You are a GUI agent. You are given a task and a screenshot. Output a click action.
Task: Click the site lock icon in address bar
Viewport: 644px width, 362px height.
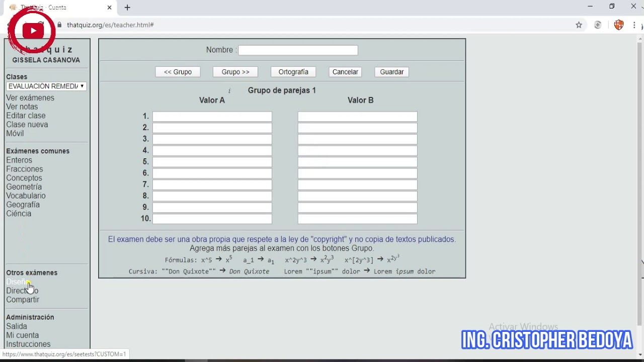59,25
